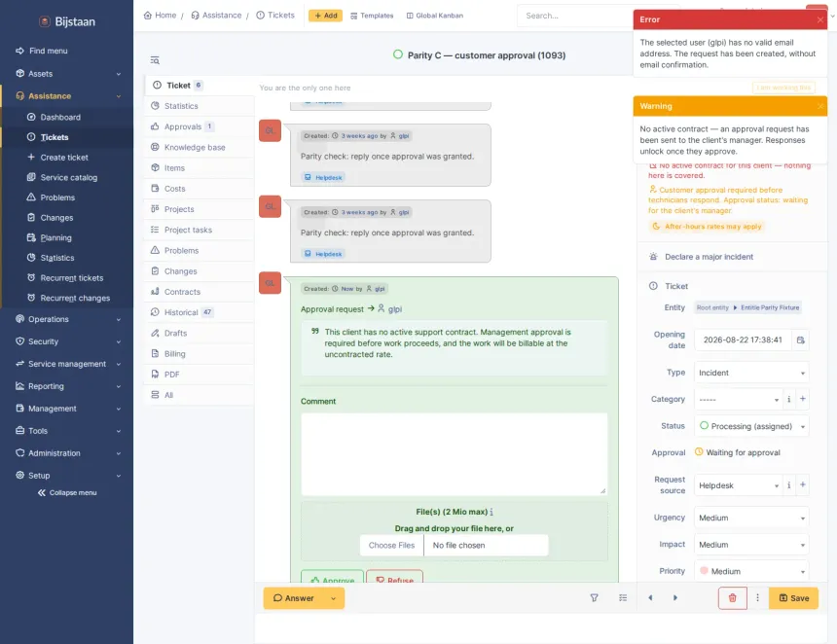Expand the Administration sidebar menu
This screenshot has height=644, width=837.
point(68,453)
